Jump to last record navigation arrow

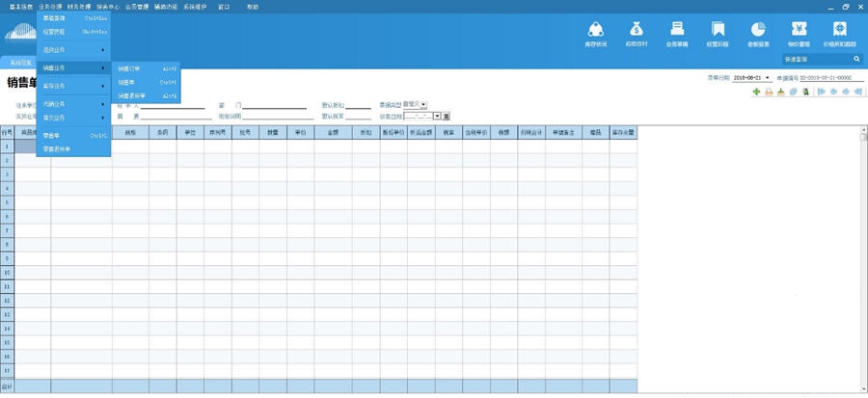[856, 93]
